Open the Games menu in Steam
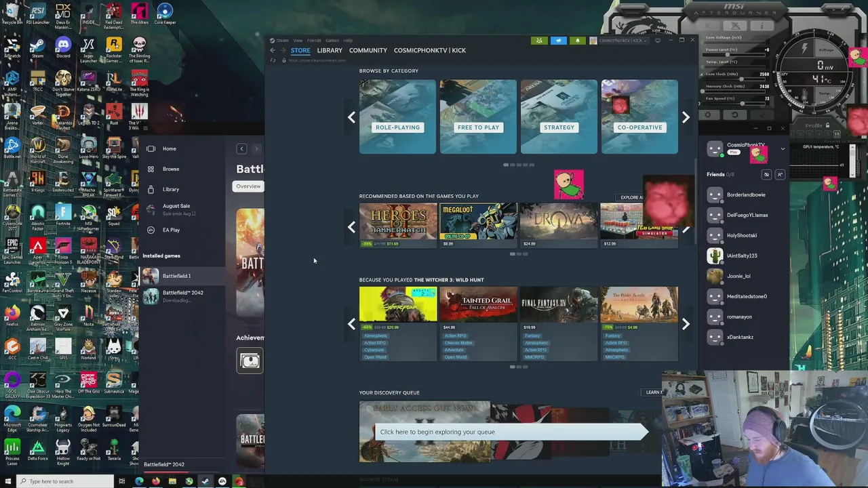The height and width of the screenshot is (488, 868). pyautogui.click(x=332, y=41)
